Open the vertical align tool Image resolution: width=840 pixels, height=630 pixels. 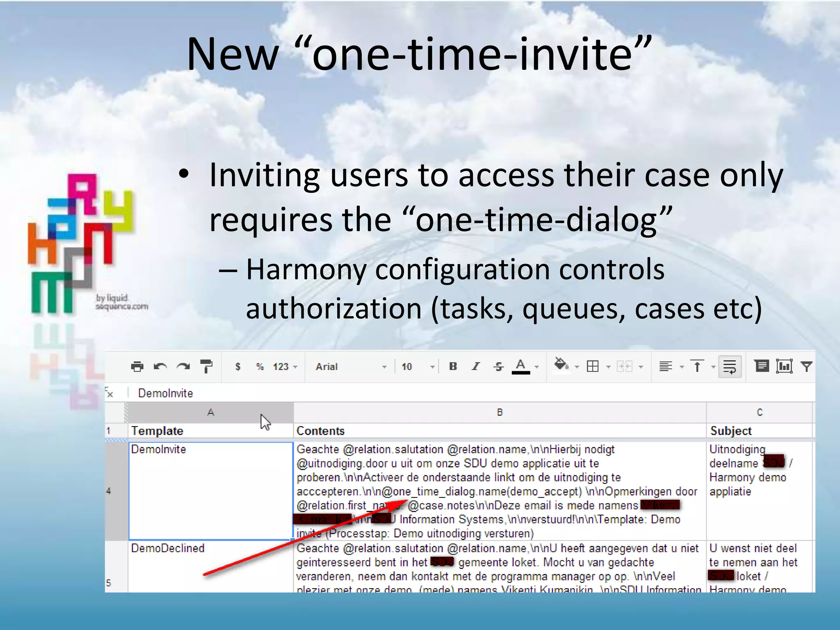pyautogui.click(x=697, y=366)
